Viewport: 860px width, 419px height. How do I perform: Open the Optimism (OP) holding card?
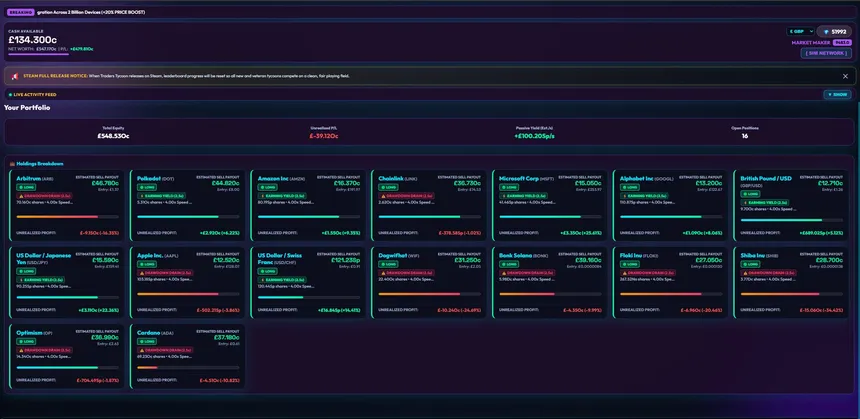pyautogui.click(x=67, y=356)
